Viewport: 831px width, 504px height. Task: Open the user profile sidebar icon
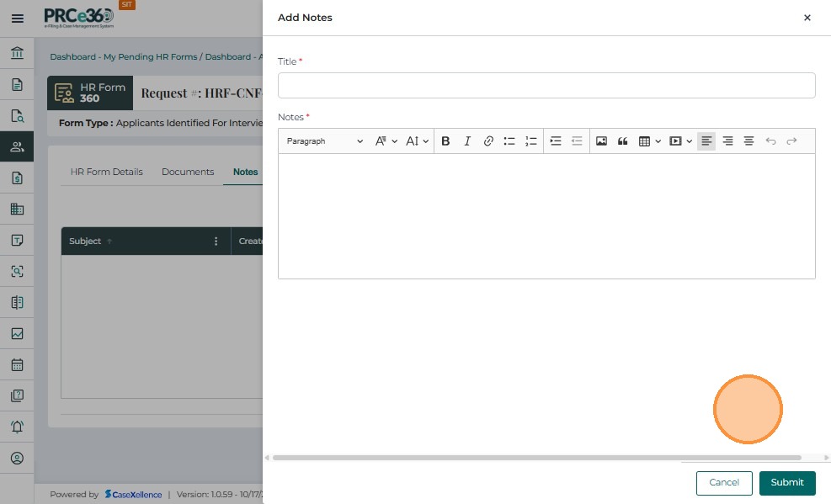[x=17, y=458]
